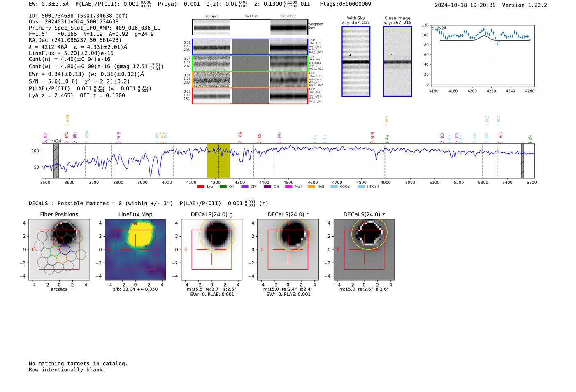Click the yellow highlighted emission line band
Screen dimensions: 576x392
(x=218, y=161)
